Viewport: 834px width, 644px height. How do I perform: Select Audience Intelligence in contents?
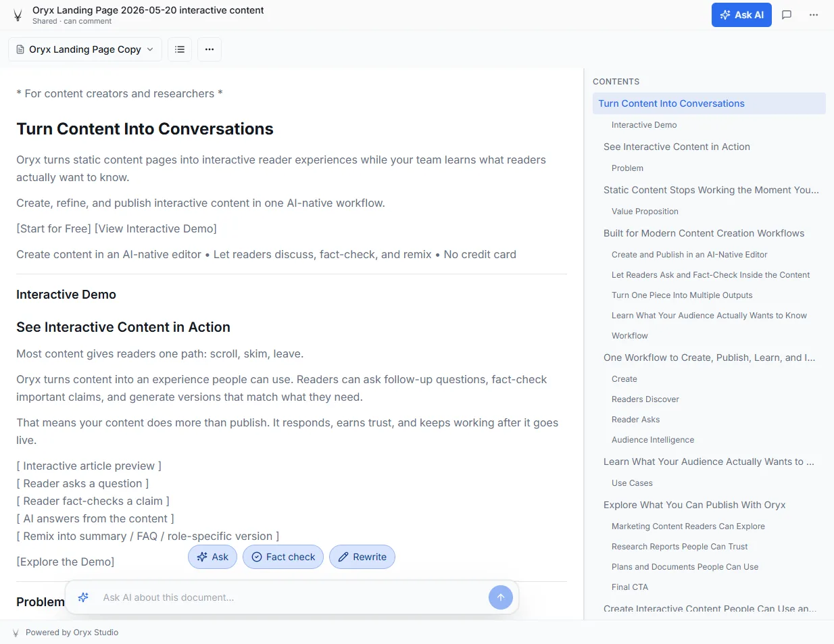coord(653,440)
